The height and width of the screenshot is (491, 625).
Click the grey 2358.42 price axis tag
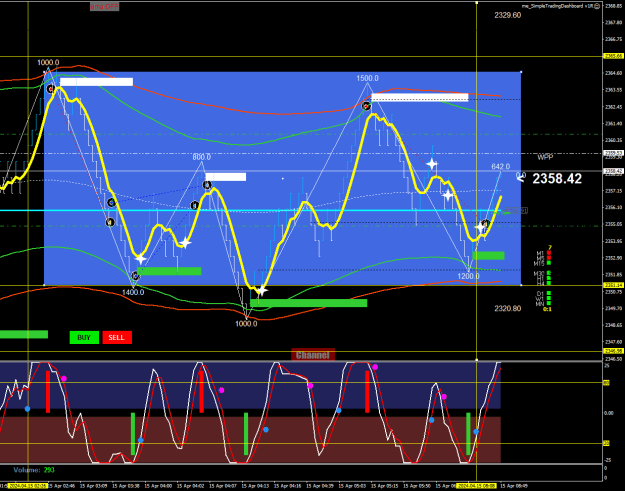coord(613,171)
